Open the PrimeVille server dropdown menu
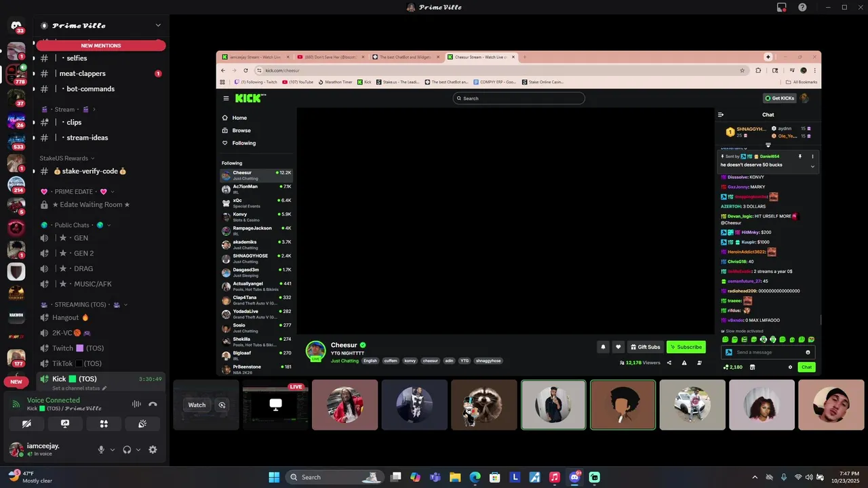The image size is (868, 488). click(158, 25)
